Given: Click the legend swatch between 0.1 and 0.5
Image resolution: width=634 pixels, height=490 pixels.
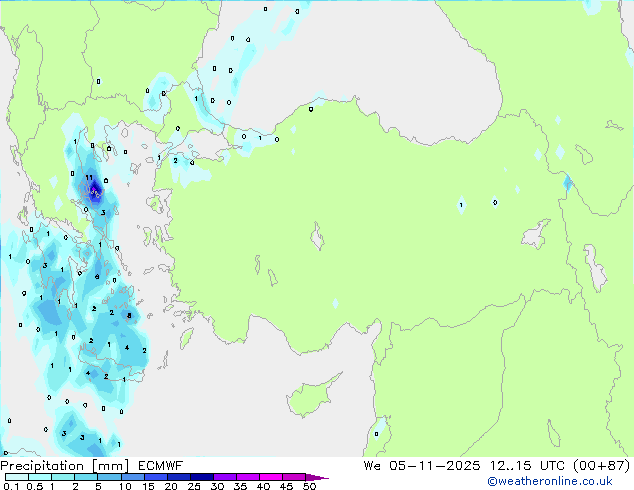Looking at the screenshot, I should pos(17,477).
